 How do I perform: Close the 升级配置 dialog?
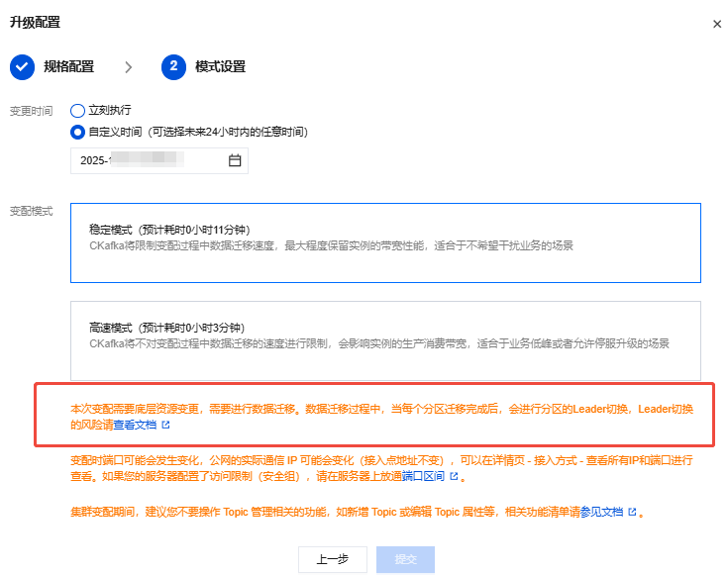[717, 24]
